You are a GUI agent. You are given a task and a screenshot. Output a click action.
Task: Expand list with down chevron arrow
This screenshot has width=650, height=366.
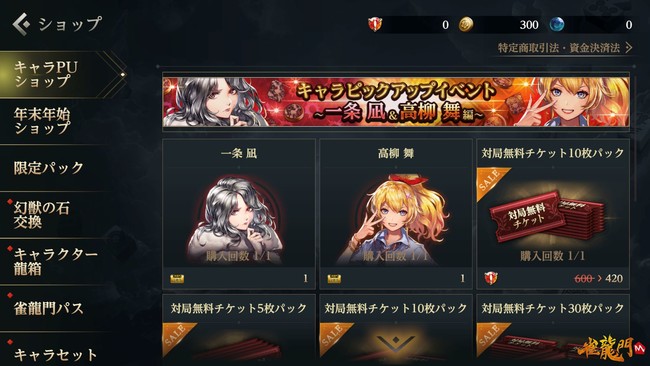click(396, 343)
